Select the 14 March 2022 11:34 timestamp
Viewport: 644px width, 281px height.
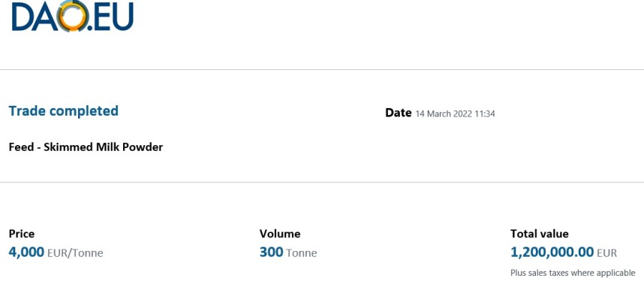(x=455, y=114)
